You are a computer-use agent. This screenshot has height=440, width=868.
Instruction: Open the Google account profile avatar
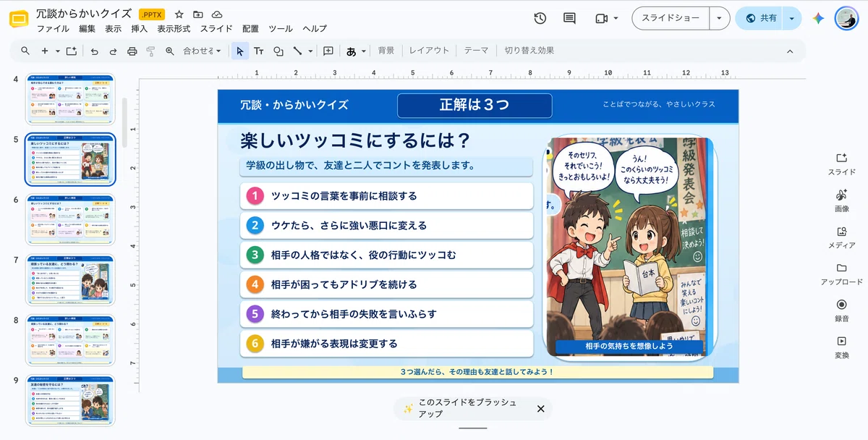[x=846, y=18]
